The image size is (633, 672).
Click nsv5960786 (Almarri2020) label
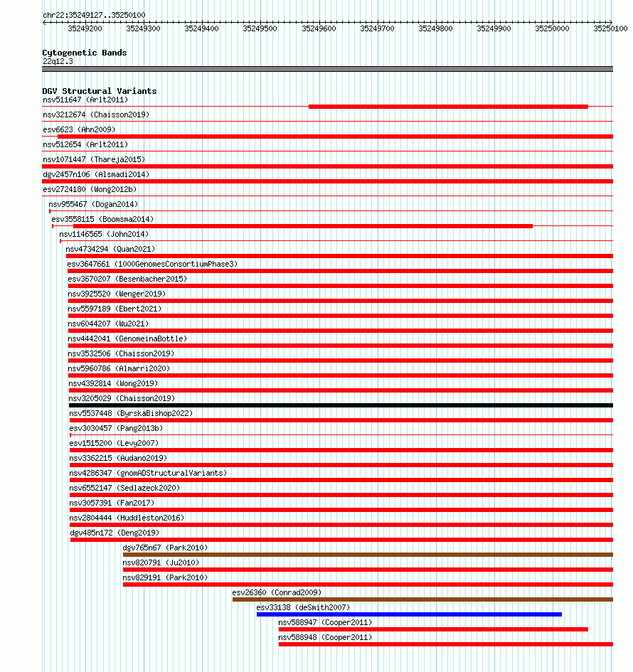click(x=119, y=369)
